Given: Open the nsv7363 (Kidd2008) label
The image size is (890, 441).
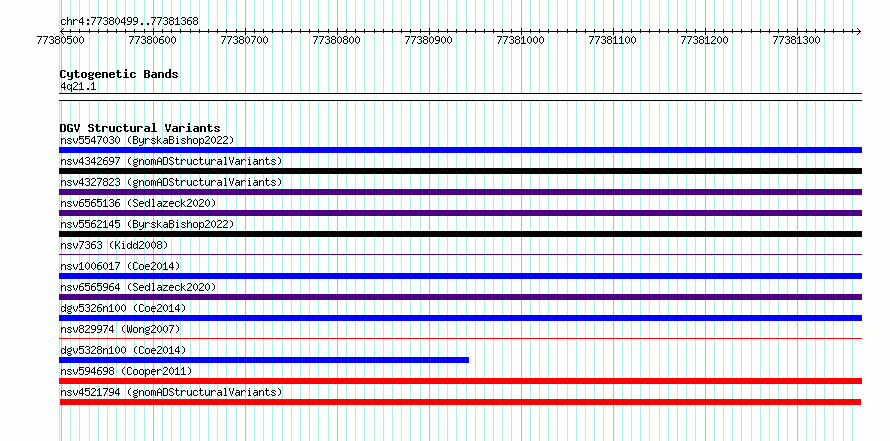Looking at the screenshot, I should click(114, 245).
